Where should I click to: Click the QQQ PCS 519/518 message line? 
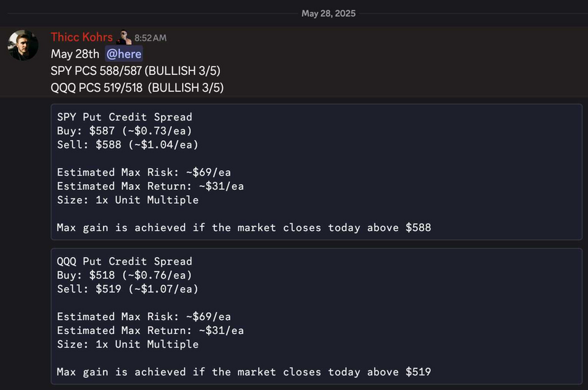click(x=137, y=88)
